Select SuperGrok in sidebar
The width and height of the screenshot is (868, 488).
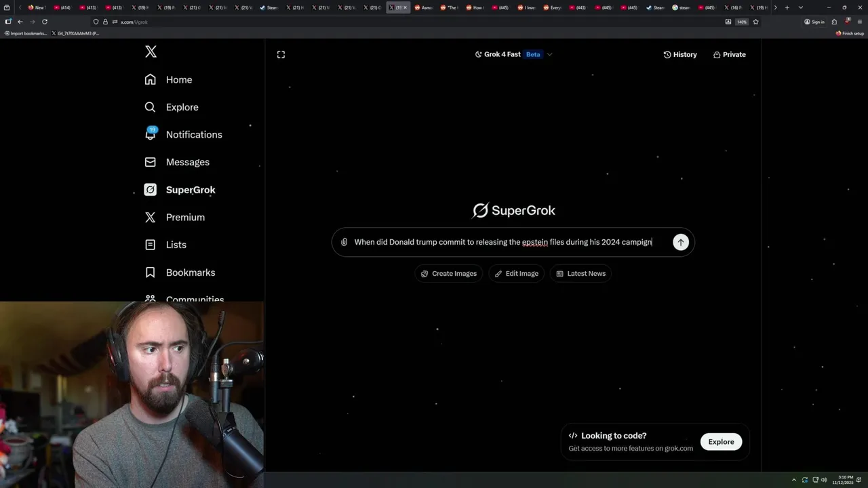point(180,190)
